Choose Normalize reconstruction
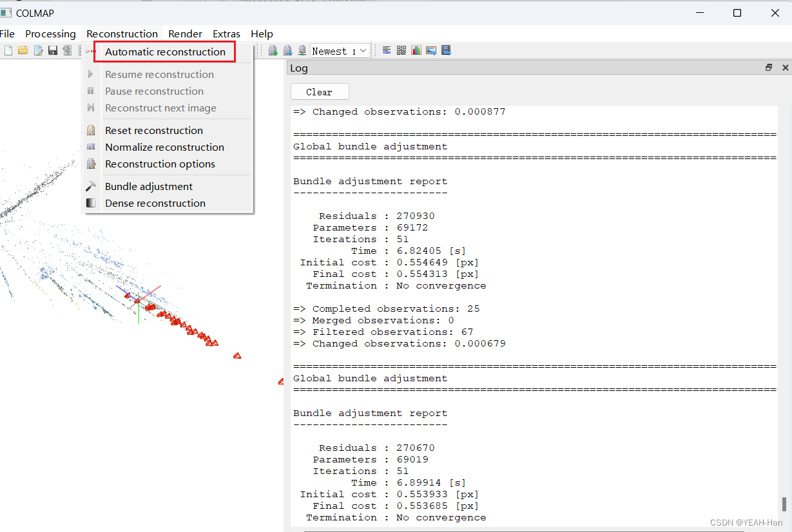Viewport: 792px width, 532px height. pyautogui.click(x=168, y=147)
